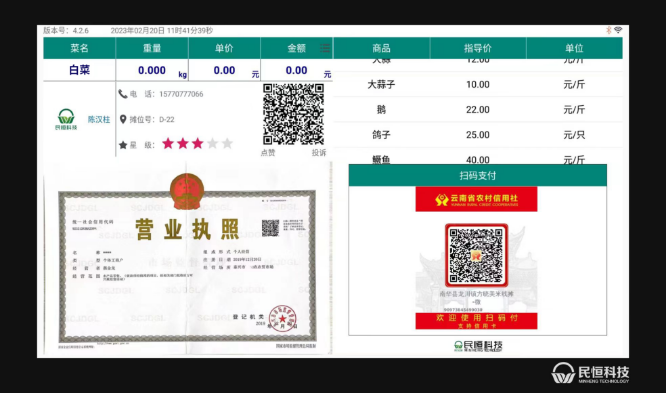
Task: Select the fifth grey rating star
Action: click(x=227, y=144)
